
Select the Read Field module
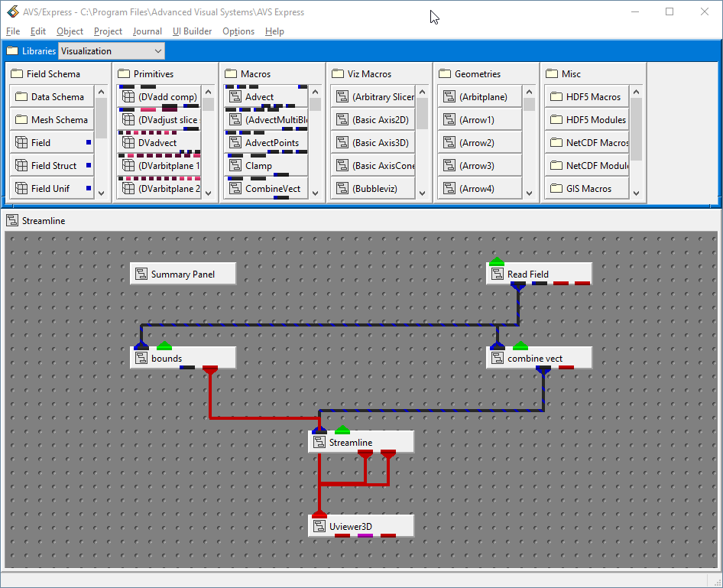(x=539, y=274)
